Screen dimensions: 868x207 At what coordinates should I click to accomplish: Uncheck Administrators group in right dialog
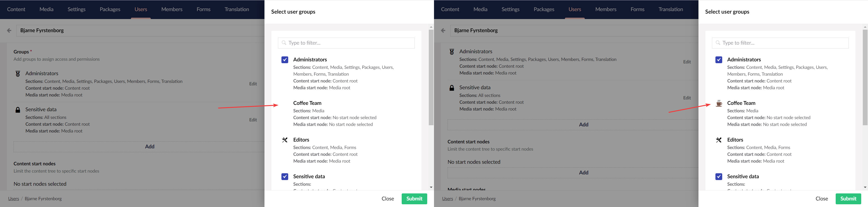tap(719, 60)
